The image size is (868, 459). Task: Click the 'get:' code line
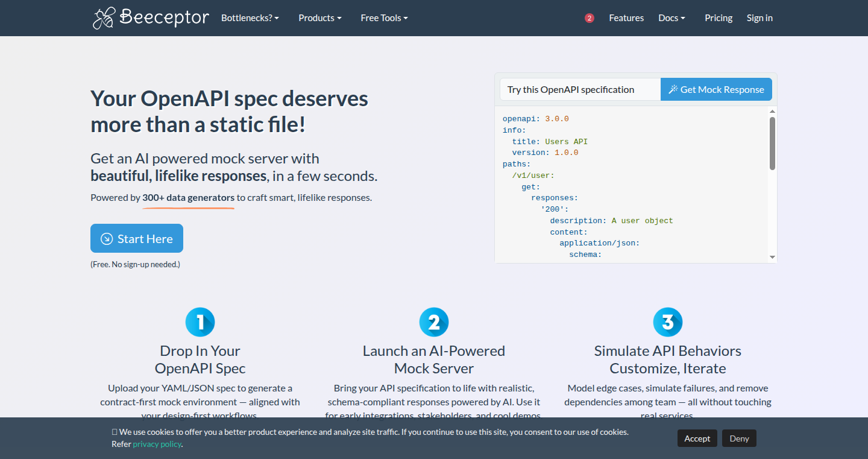530,187
